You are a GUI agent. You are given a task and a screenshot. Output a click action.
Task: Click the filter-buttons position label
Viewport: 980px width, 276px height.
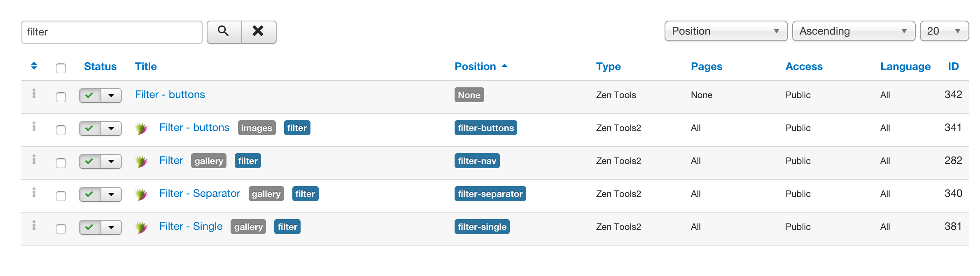(485, 128)
